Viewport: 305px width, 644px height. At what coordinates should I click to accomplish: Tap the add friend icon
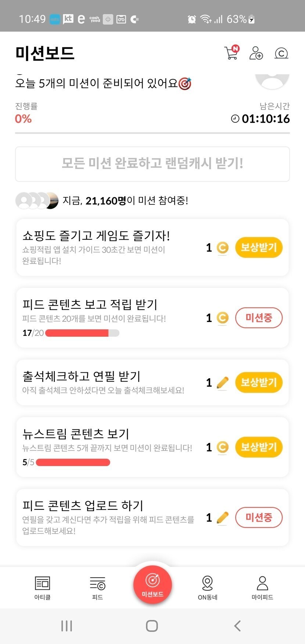256,53
